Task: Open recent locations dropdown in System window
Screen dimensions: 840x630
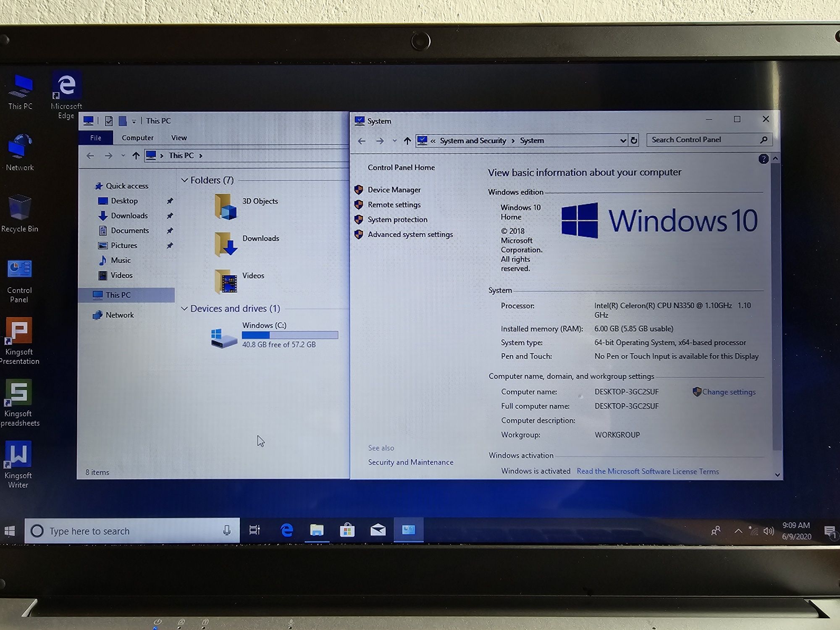Action: point(394,141)
